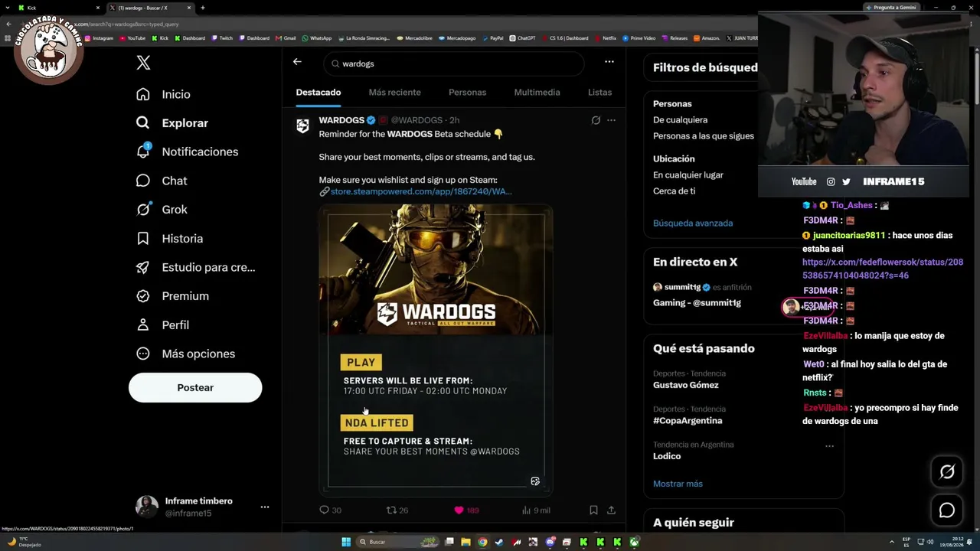Go to Perfil in the sidebar

(x=162, y=325)
